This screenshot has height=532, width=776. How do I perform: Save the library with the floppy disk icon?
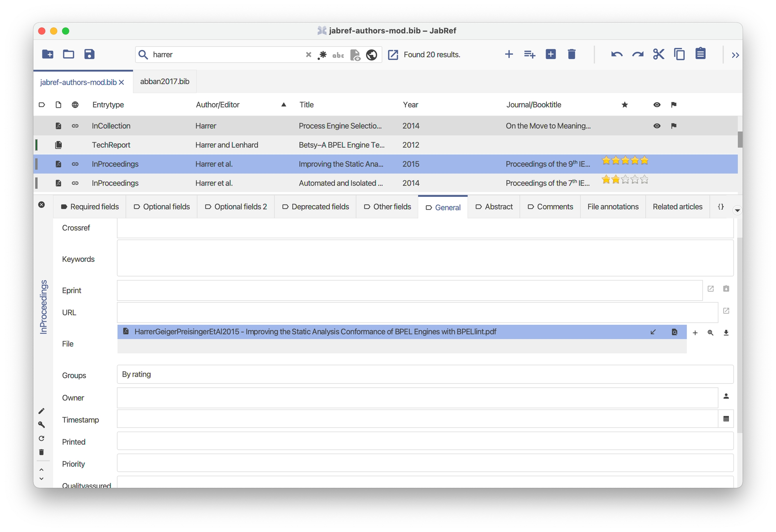click(89, 54)
